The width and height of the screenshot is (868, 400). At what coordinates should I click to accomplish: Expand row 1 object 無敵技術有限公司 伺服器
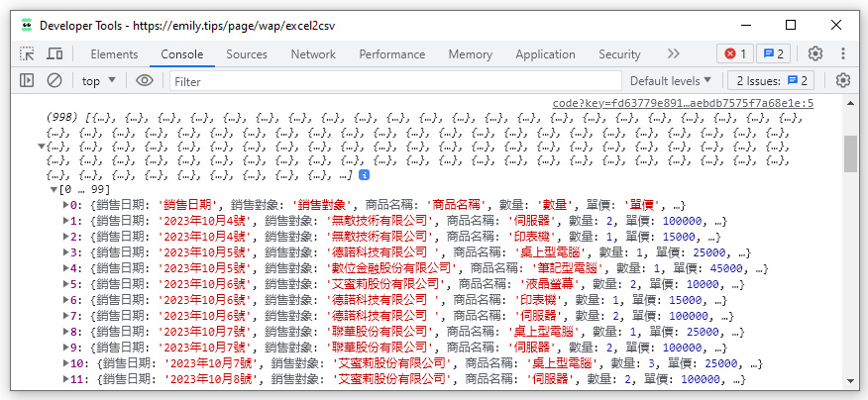pos(66,221)
